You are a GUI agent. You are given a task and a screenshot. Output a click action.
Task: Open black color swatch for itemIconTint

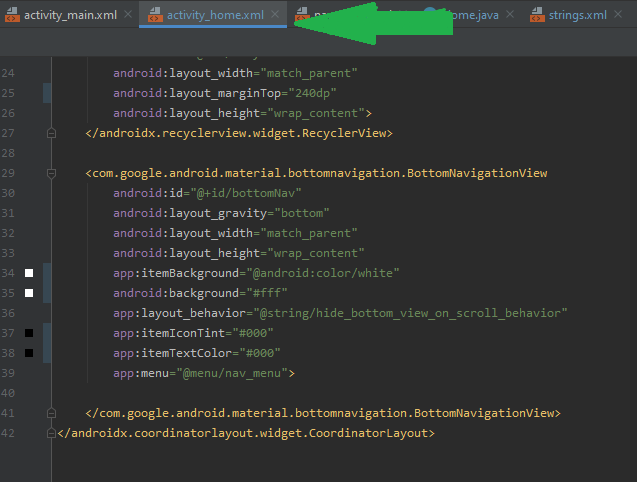tap(29, 333)
